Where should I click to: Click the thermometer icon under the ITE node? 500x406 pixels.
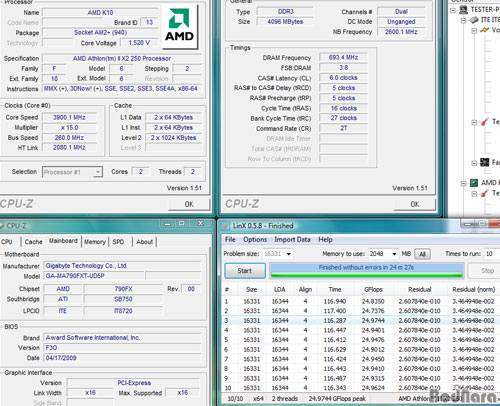[484, 122]
